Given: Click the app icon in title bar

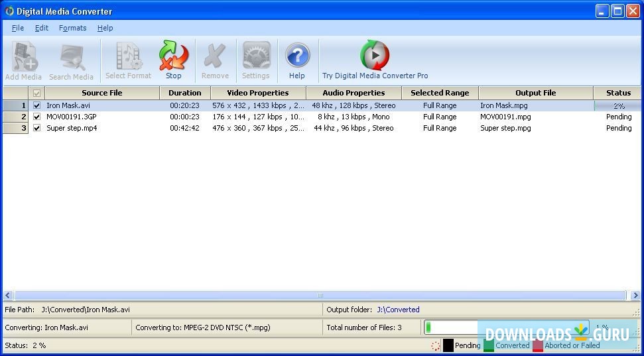Looking at the screenshot, I should pyautogui.click(x=9, y=11).
